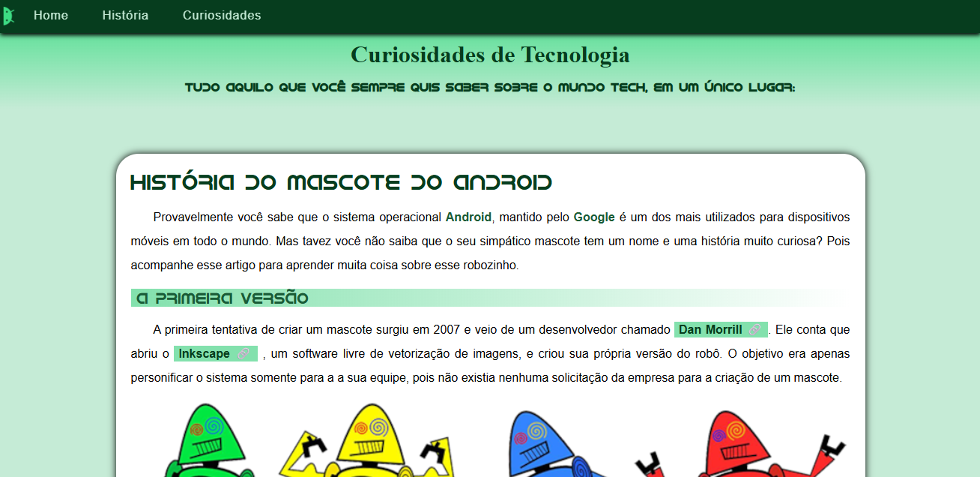Open the highlighted Dan Morrill link
Screen dimensions: 980x477
pyautogui.click(x=710, y=329)
